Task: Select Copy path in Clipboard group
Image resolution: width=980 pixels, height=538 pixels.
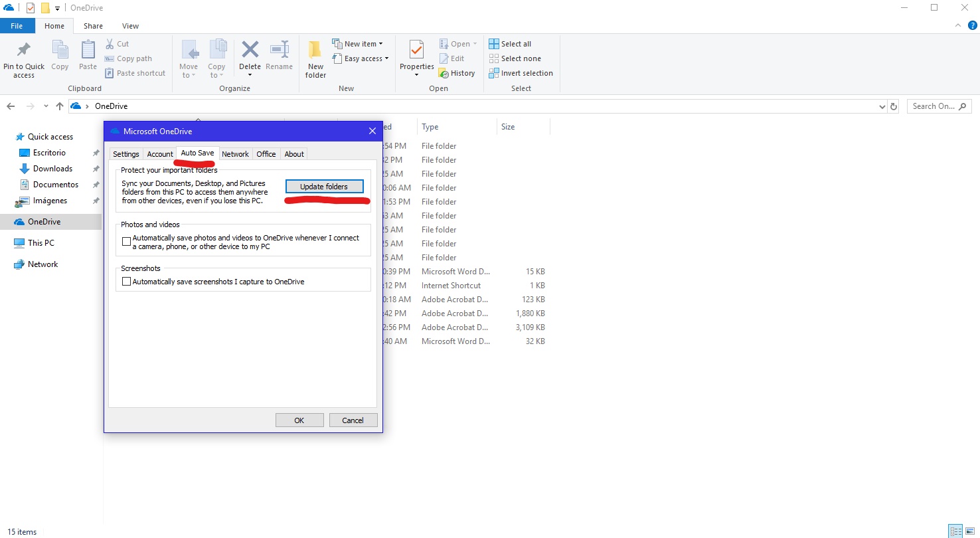Action: (x=128, y=58)
